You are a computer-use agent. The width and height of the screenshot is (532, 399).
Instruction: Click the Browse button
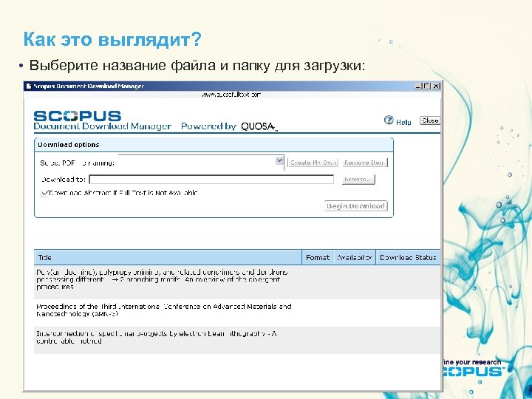358,179
